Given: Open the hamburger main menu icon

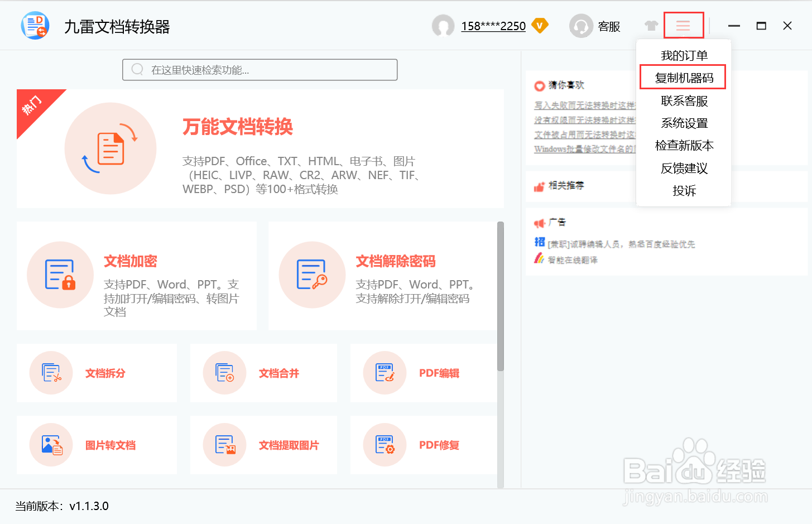Looking at the screenshot, I should pos(683,26).
